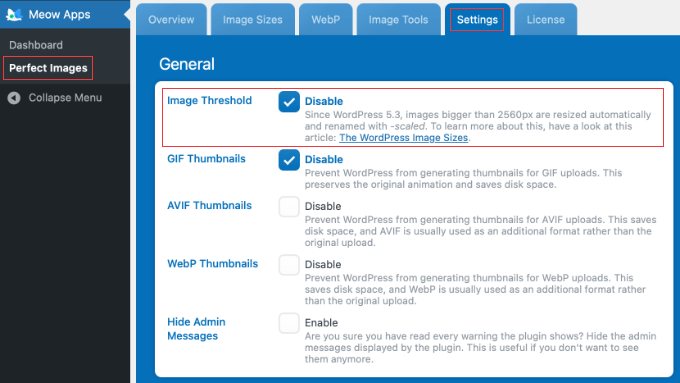Image resolution: width=680 pixels, height=383 pixels.
Task: Switch to the Image Sizes tab
Action: click(253, 20)
